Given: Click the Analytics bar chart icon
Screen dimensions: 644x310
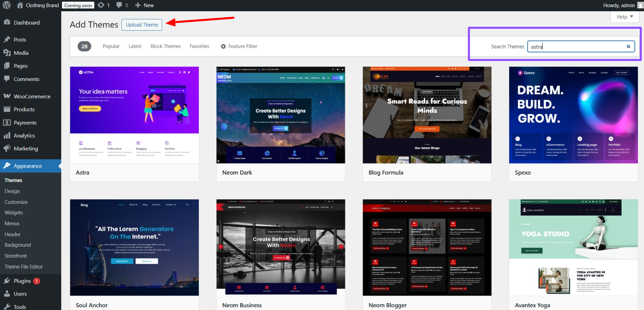Looking at the screenshot, I should click(x=7, y=136).
